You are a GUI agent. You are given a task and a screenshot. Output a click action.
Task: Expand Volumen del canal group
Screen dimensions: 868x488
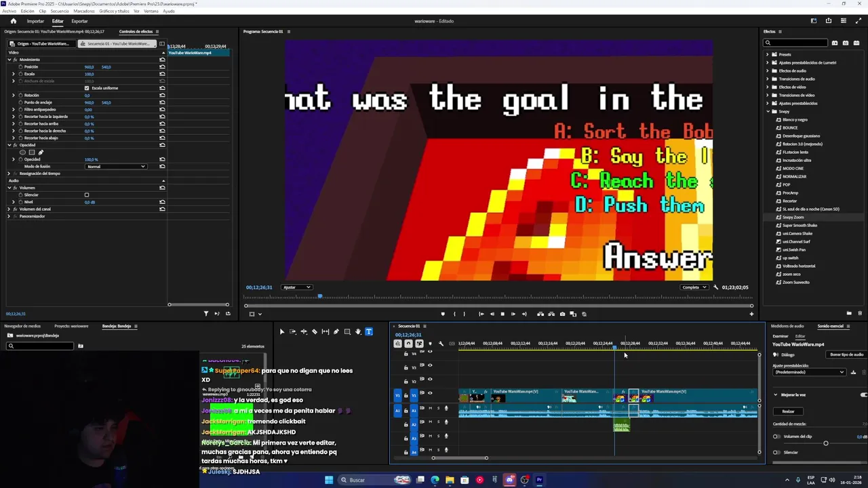point(9,209)
